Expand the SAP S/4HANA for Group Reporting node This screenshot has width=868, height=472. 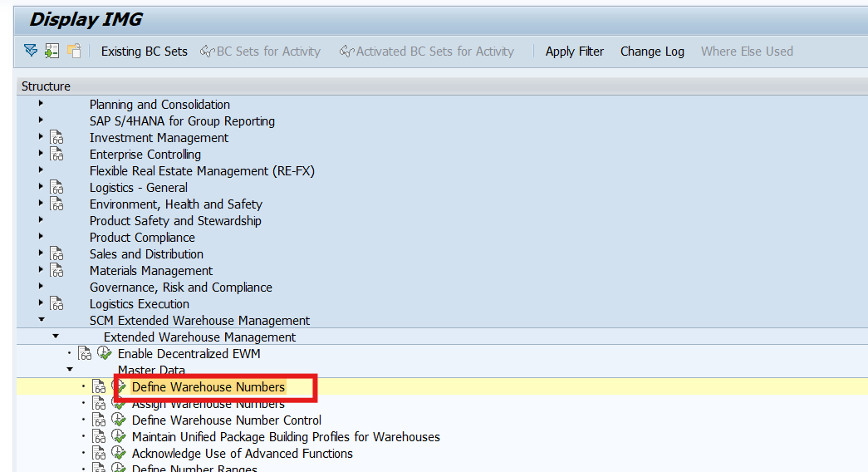click(41, 120)
